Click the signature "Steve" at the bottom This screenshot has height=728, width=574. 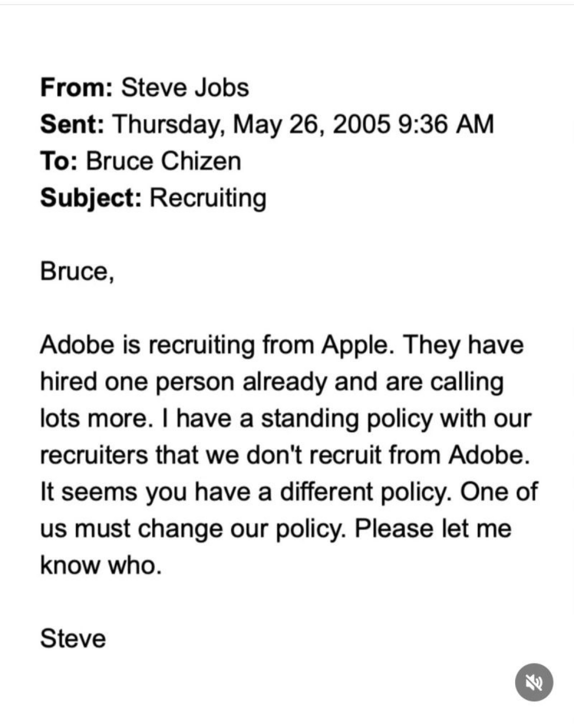[73, 639]
